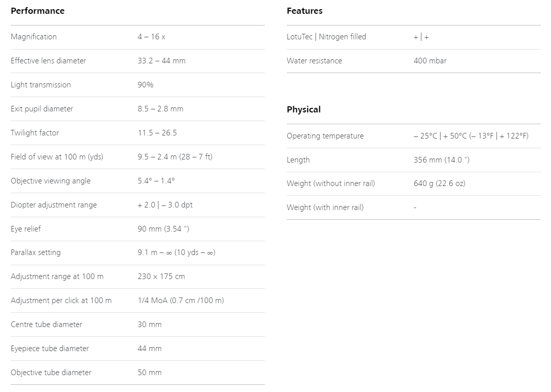Click the Field of view at 100 m label
This screenshot has height=392, width=551.
[x=57, y=157]
